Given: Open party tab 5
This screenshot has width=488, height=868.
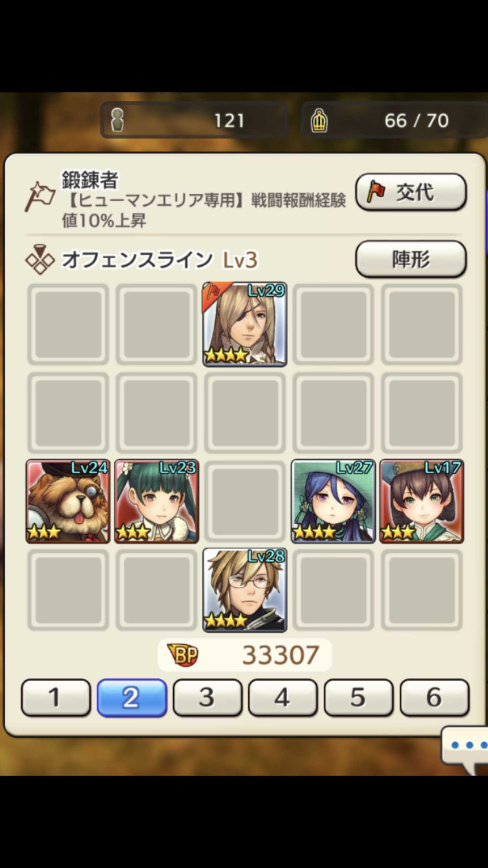Looking at the screenshot, I should (359, 697).
